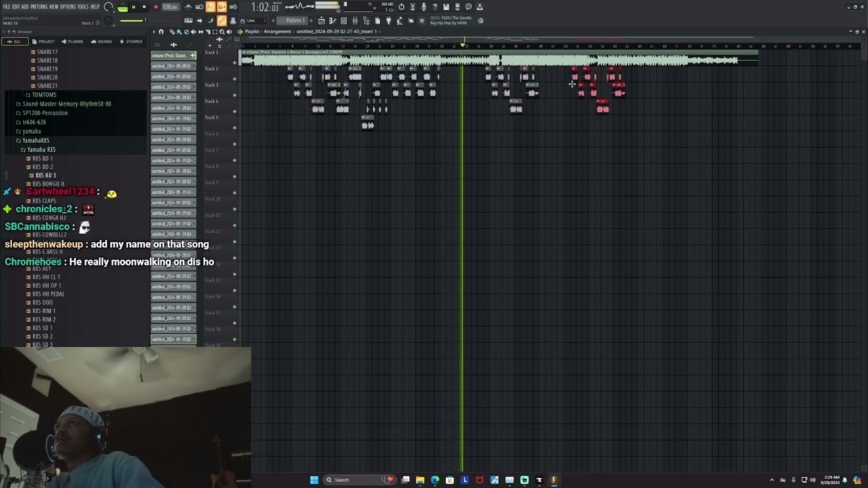
Task: Open Microsoft Edge from the taskbar
Action: pyautogui.click(x=435, y=480)
